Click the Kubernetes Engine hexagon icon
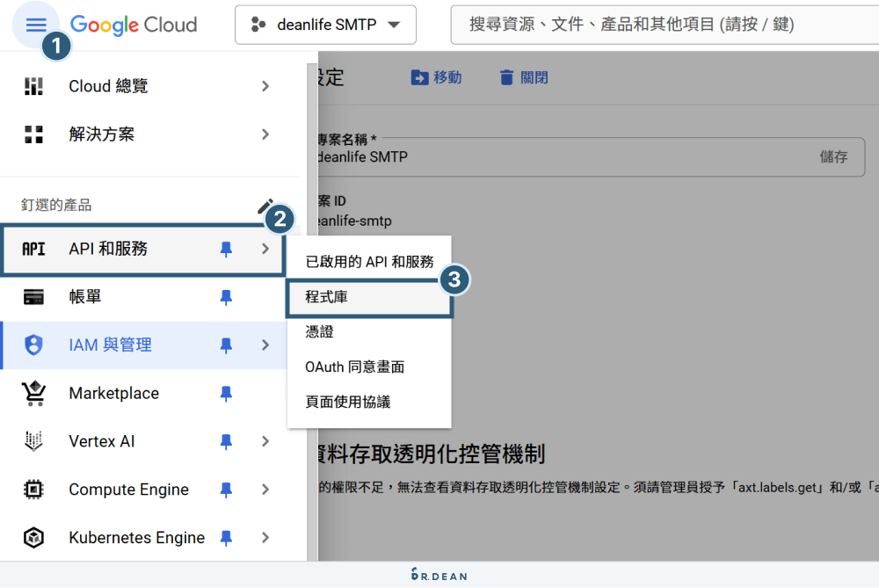Screen dimensions: 879x588 [x=33, y=537]
